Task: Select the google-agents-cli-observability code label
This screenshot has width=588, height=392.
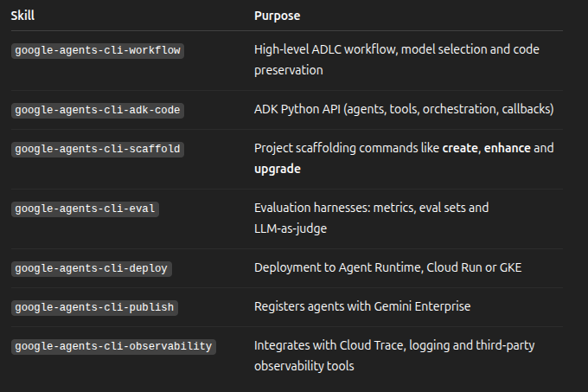Action: (x=113, y=347)
